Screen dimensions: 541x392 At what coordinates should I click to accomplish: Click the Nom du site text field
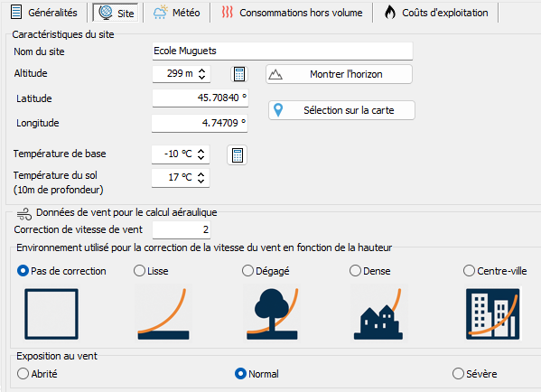pyautogui.click(x=283, y=51)
